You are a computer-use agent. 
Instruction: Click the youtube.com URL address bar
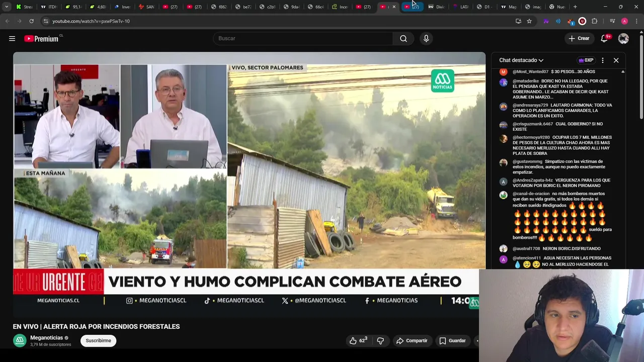(91, 21)
